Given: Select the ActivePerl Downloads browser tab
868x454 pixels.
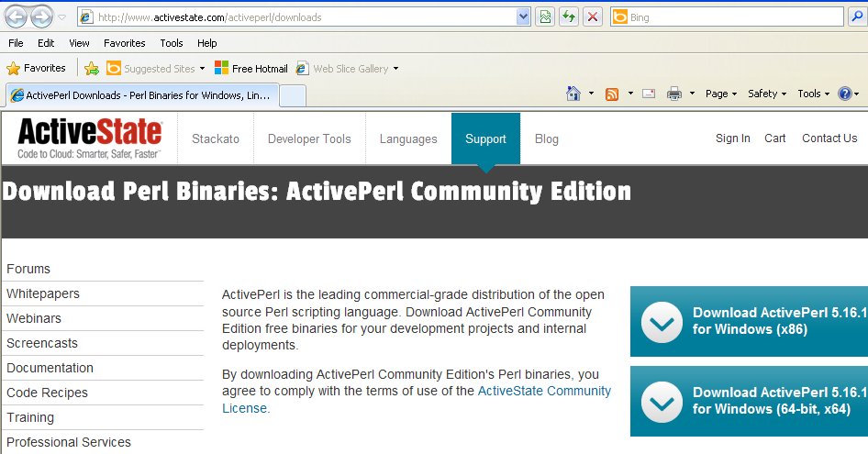Looking at the screenshot, I should 142,95.
